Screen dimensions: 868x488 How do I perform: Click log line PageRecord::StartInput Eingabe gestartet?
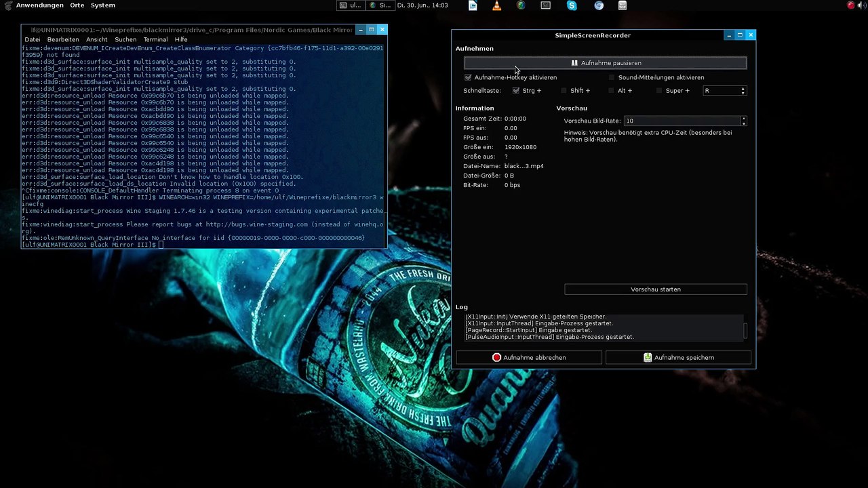528,330
